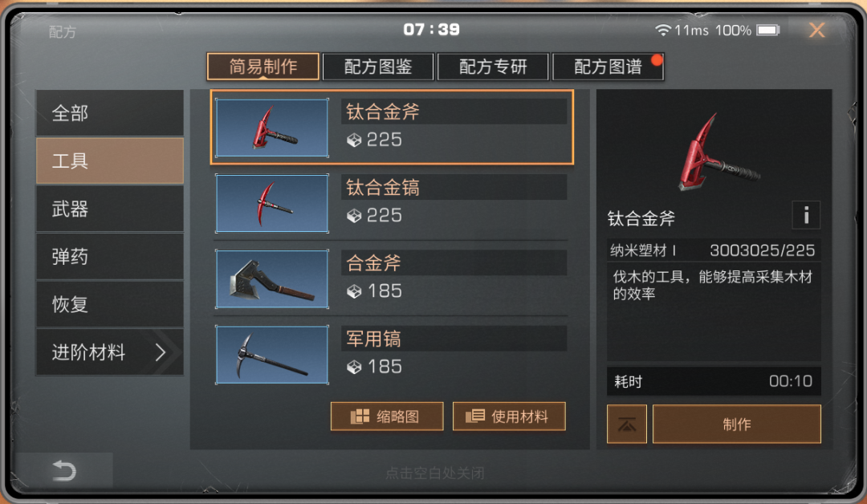The height and width of the screenshot is (504, 867).
Task: Switch to the 配方图鉴 tab
Action: (378, 67)
